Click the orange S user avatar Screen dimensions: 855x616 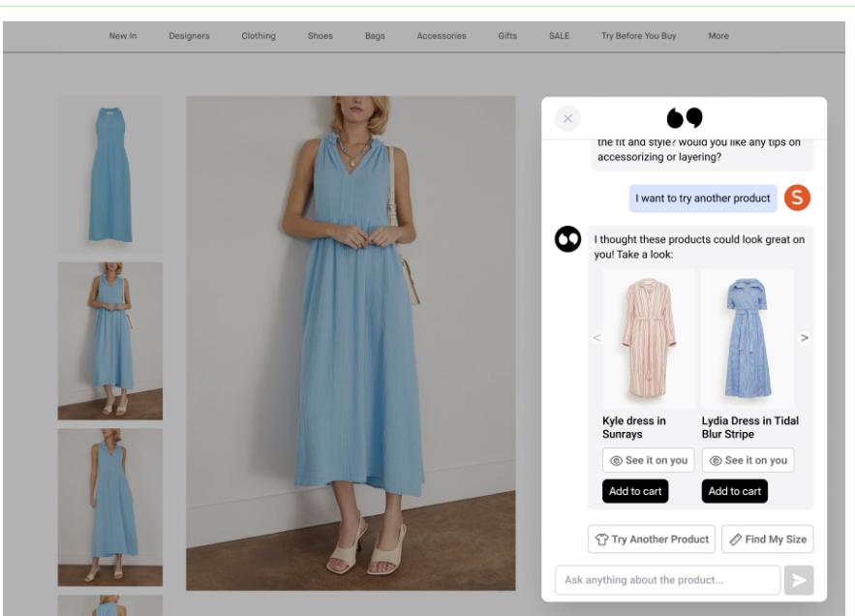(x=797, y=198)
